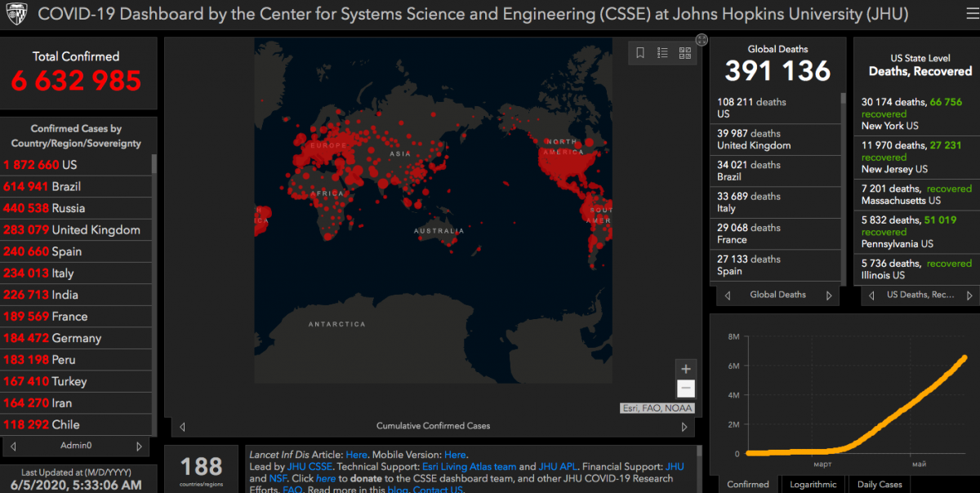Click the italic 'here' donate link

[326, 478]
